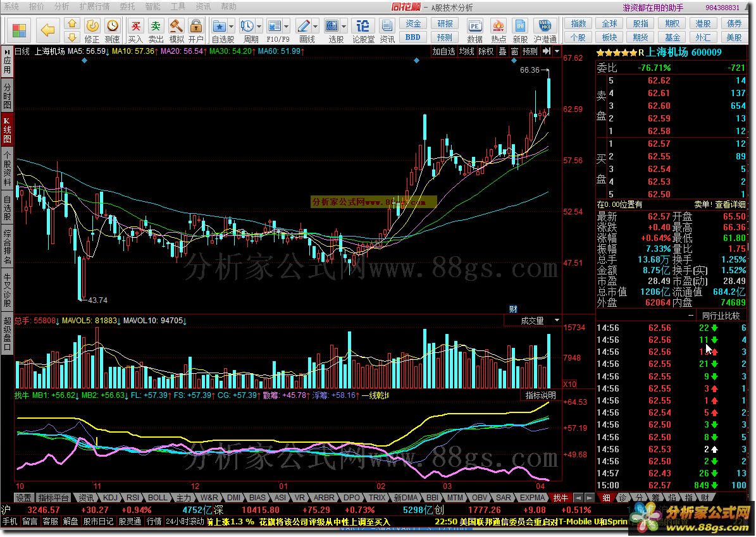Toggle the 窗 window option
756x537 pixels.
[514, 51]
